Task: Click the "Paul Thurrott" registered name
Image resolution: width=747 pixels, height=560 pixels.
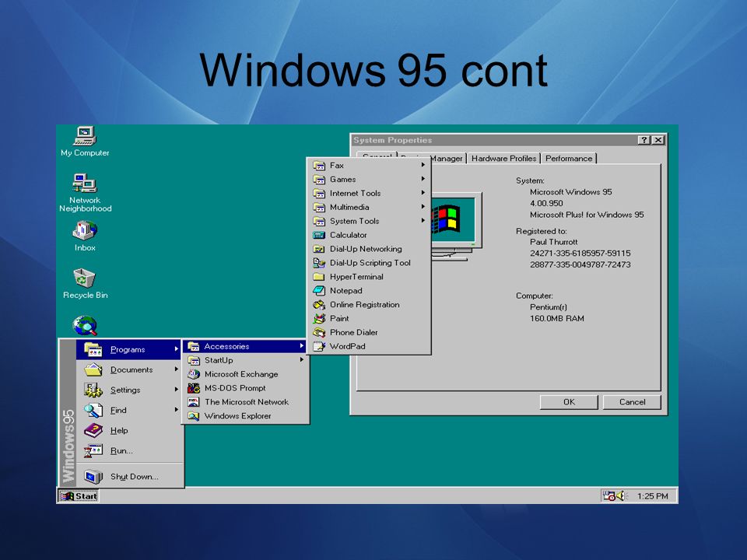Action: pyautogui.click(x=553, y=242)
